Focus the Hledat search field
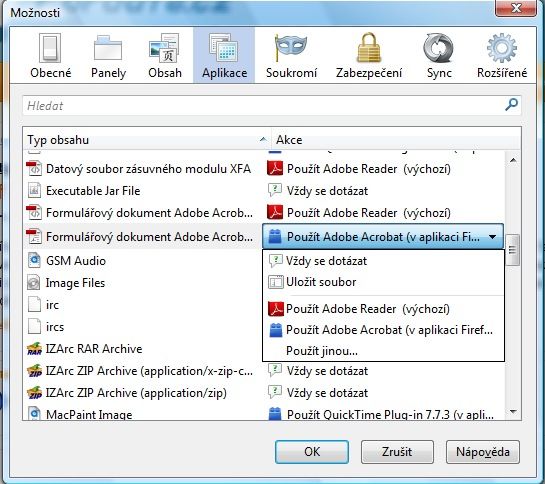 (264, 105)
